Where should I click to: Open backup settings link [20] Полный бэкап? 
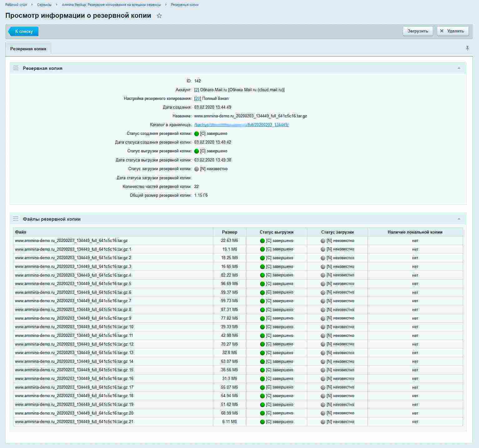coord(197,98)
